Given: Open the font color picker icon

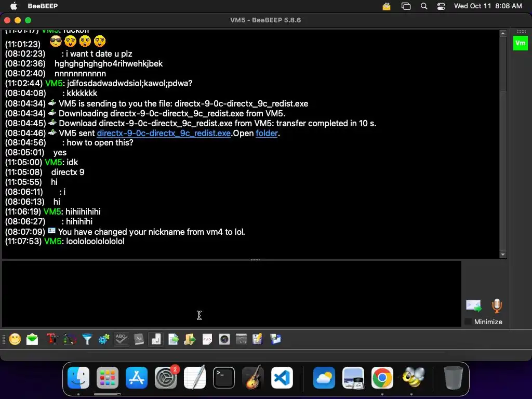Looking at the screenshot, I should point(70,339).
